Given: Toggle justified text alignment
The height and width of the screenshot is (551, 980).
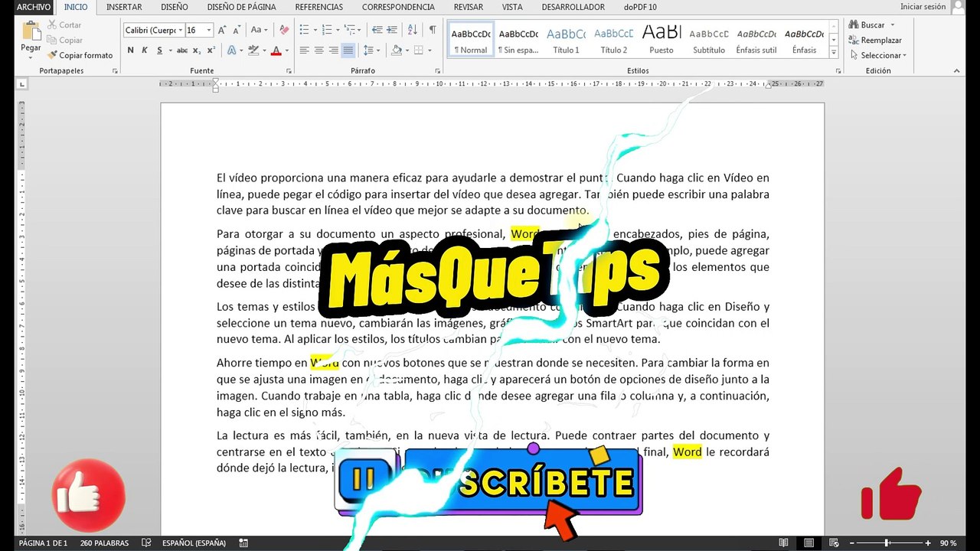Looking at the screenshot, I should (x=348, y=51).
